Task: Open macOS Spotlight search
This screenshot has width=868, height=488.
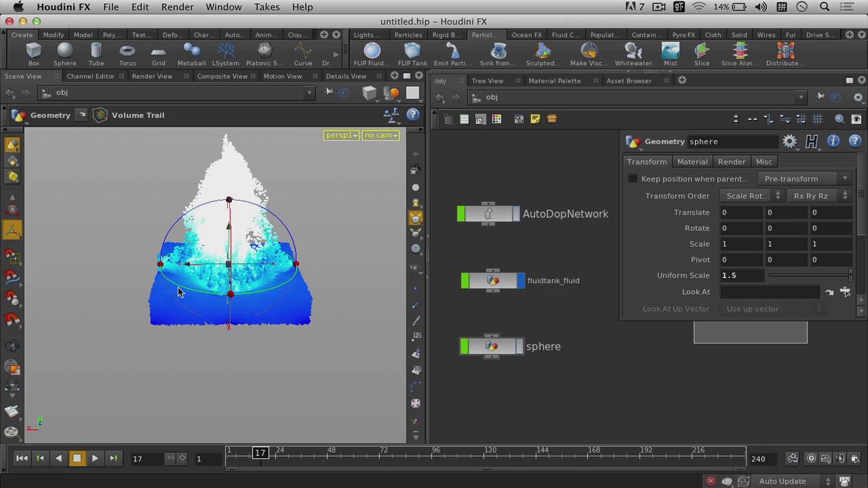Action: tap(825, 7)
